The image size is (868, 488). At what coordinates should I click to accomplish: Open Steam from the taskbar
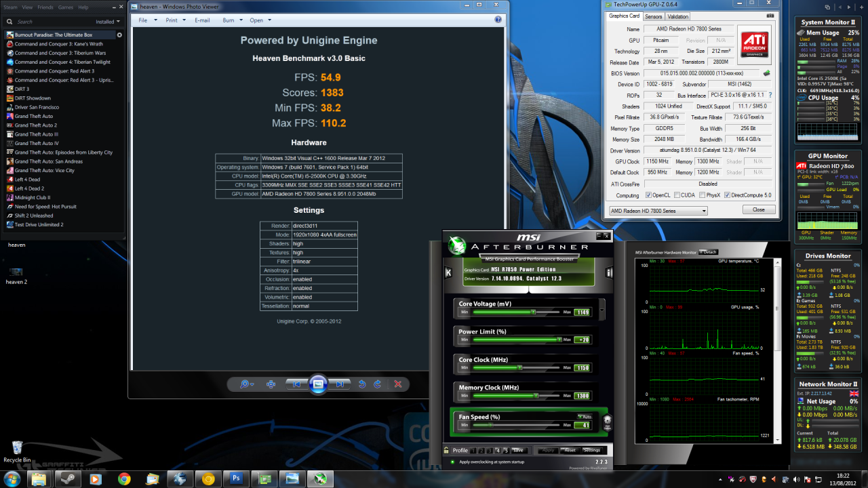[x=68, y=479]
